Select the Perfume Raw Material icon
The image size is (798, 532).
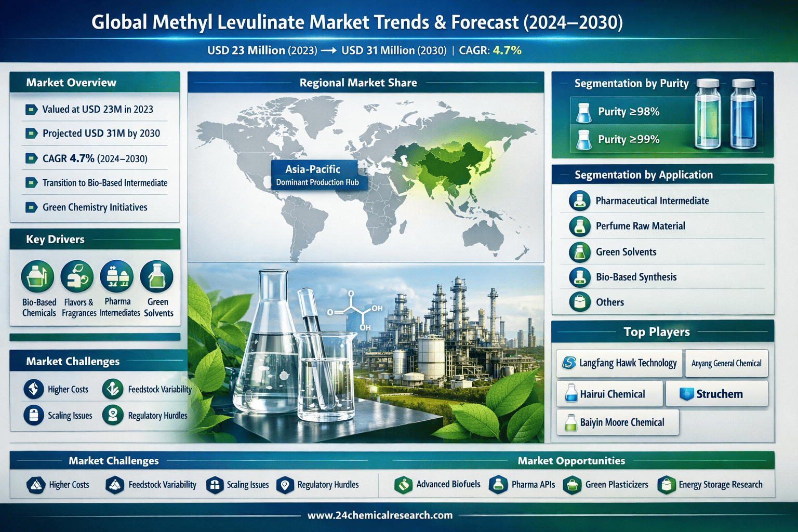[579, 226]
